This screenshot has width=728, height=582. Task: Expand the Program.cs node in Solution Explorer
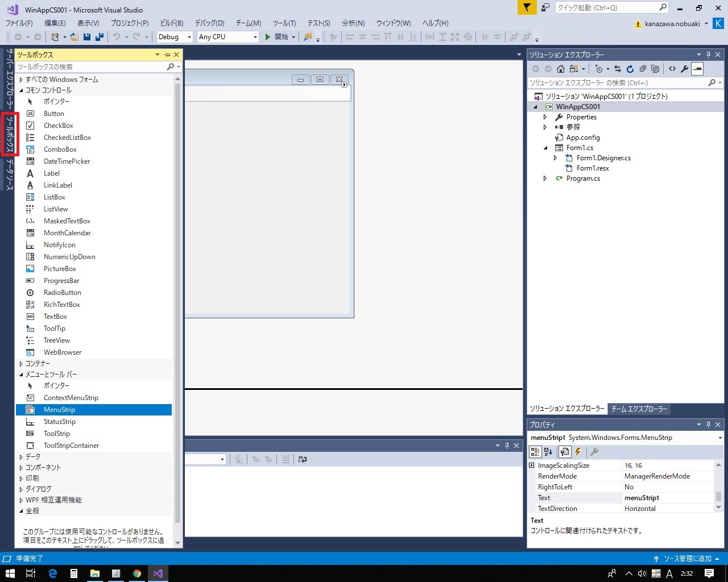545,178
